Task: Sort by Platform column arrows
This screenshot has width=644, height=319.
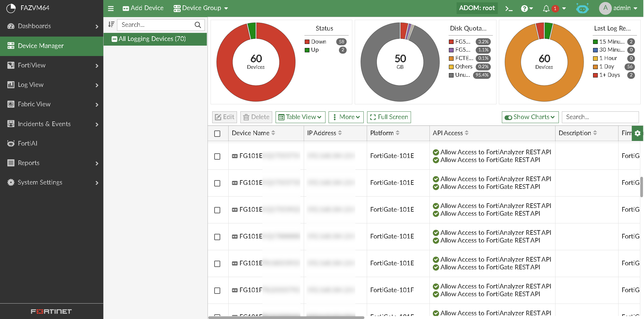Action: (398, 133)
